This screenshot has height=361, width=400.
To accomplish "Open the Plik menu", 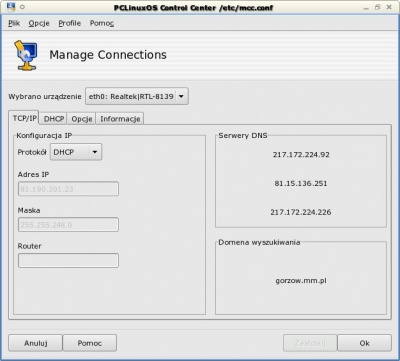I will tap(14, 23).
